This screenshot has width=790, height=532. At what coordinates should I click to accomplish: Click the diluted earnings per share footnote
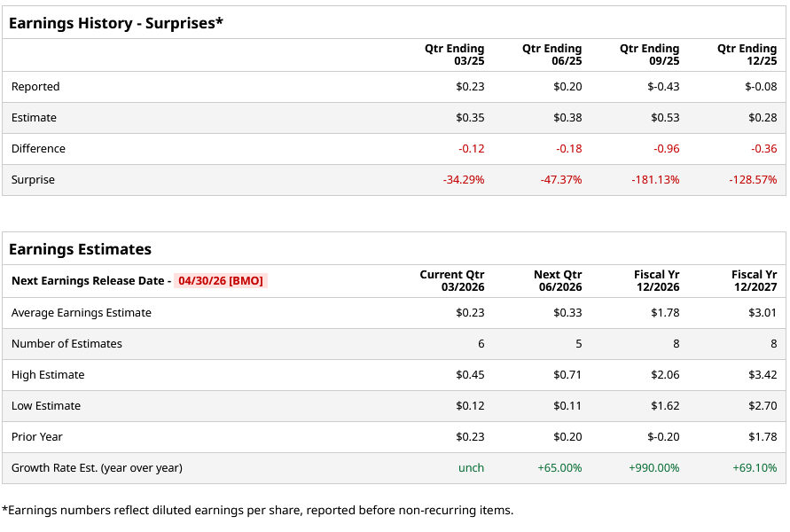pyautogui.click(x=257, y=510)
